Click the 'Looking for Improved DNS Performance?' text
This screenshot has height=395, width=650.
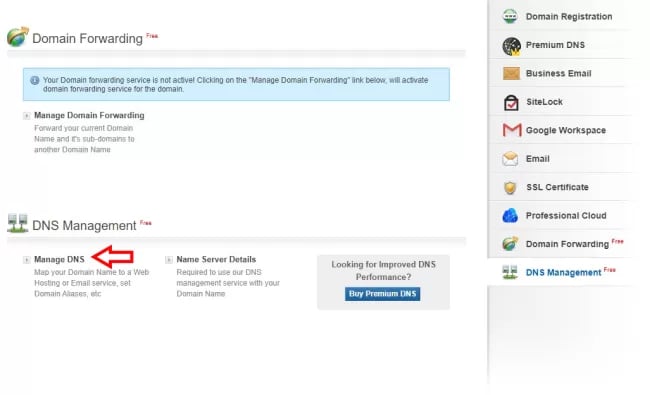click(x=383, y=271)
